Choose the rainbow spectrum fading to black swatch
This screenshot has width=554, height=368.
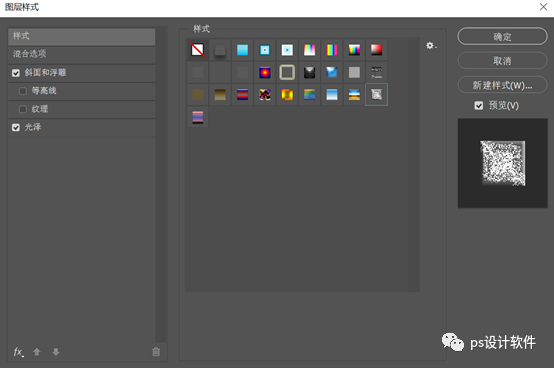[354, 50]
